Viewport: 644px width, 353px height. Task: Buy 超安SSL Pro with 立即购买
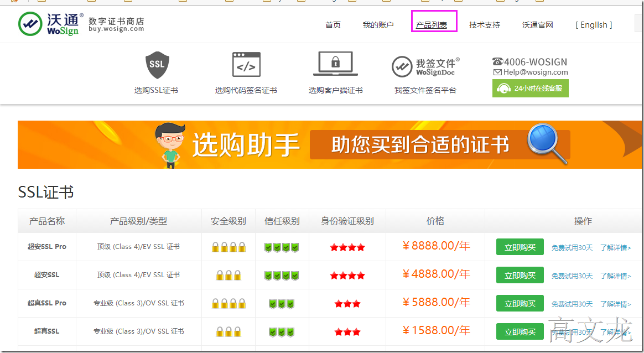520,247
